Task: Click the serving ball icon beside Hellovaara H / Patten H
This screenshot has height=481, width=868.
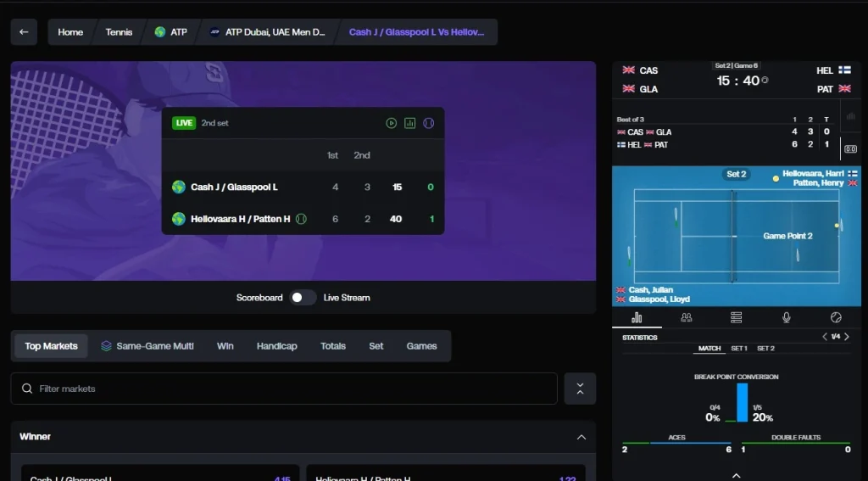Action: click(301, 219)
